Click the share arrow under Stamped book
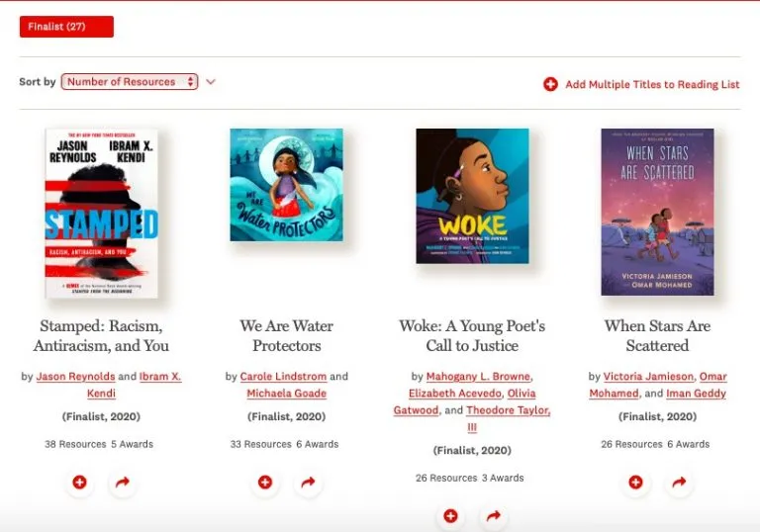Image resolution: width=760 pixels, height=532 pixels. pyautogui.click(x=123, y=483)
